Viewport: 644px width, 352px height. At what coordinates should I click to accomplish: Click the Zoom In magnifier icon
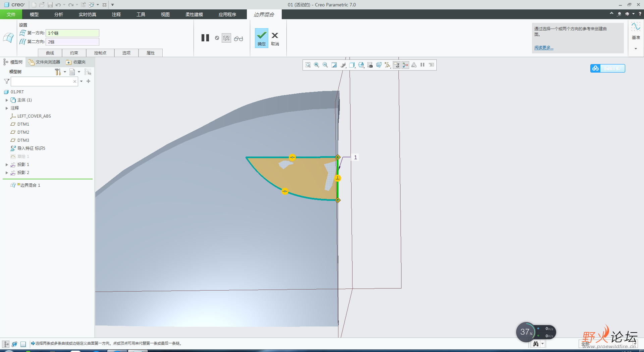pyautogui.click(x=316, y=65)
